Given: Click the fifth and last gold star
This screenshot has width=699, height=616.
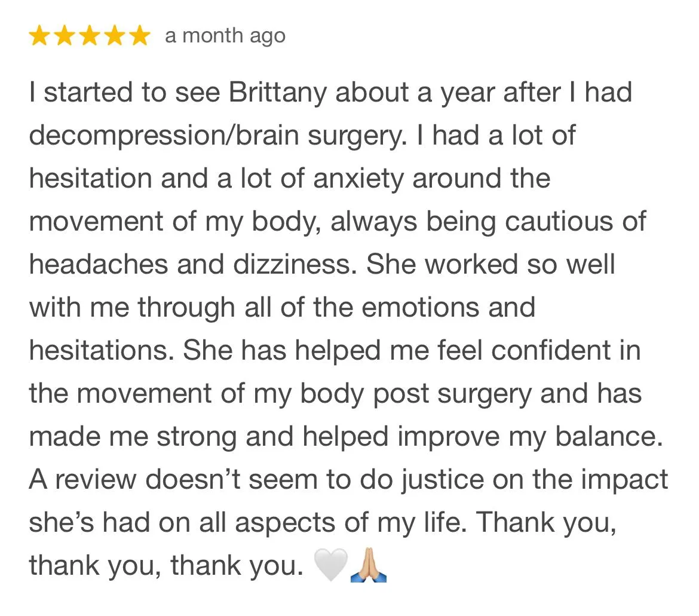Looking at the screenshot, I should [140, 36].
